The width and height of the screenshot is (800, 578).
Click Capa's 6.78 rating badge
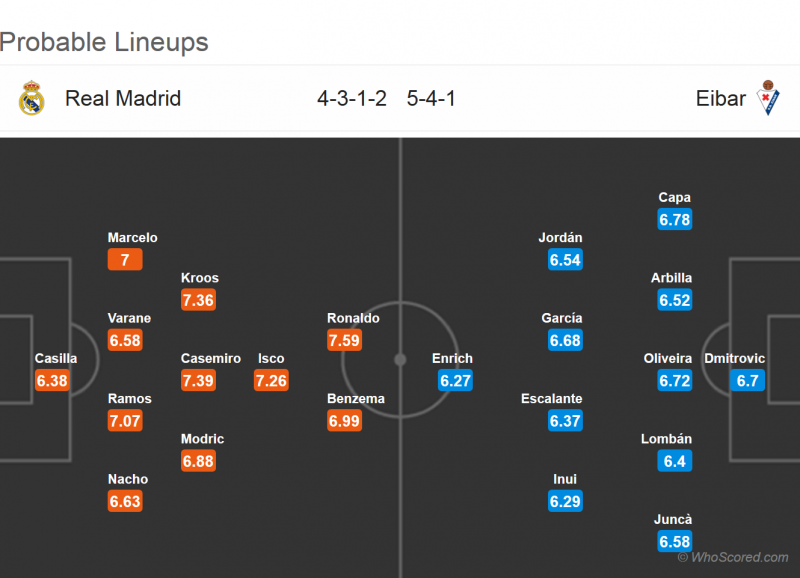pos(675,219)
